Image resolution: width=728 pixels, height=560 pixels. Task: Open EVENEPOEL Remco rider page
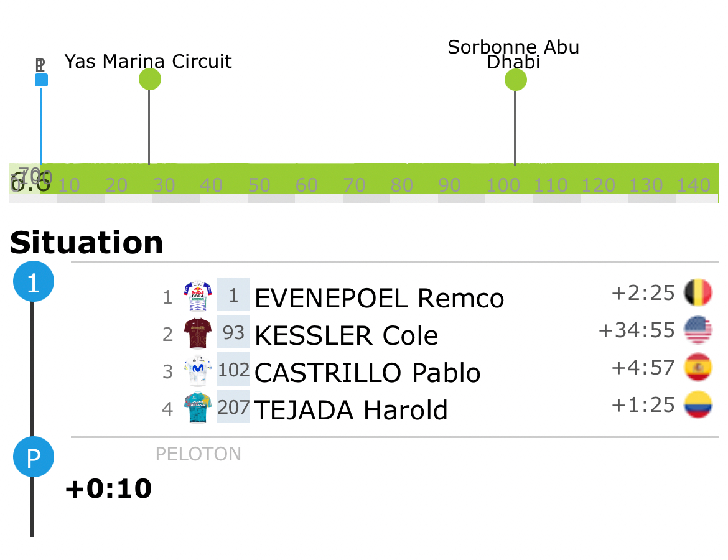pyautogui.click(x=379, y=299)
